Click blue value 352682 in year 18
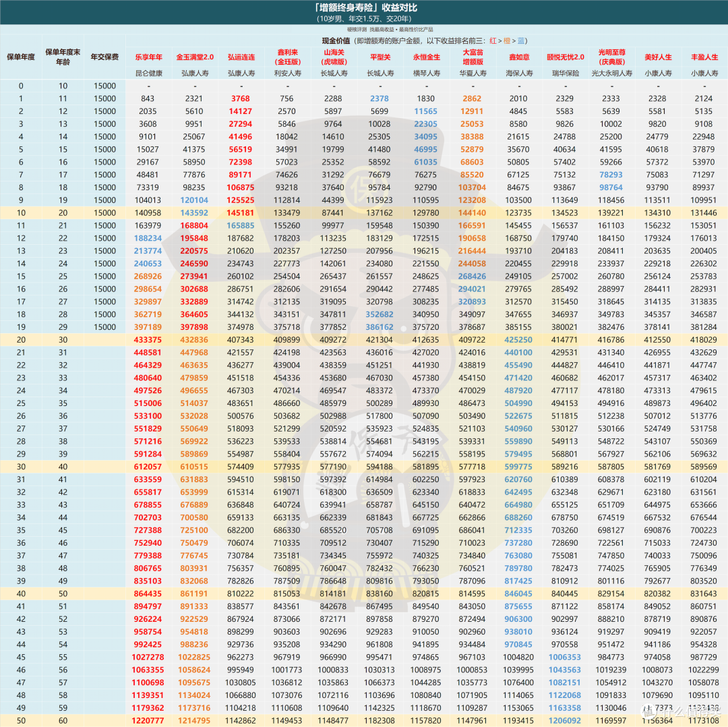Image resolution: width=728 pixels, height=727 pixels. [x=380, y=314]
